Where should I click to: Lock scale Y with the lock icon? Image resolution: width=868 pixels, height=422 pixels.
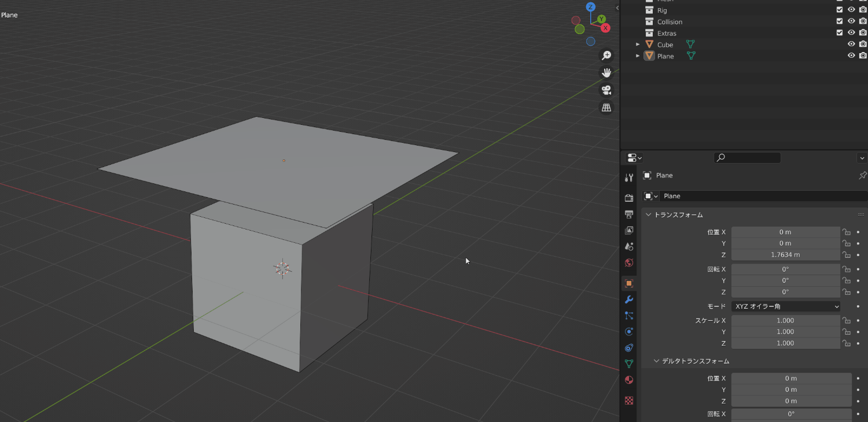tap(847, 332)
